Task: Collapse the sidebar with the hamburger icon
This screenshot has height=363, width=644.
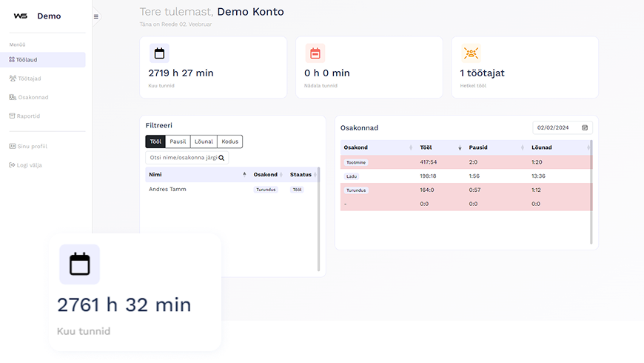Action: [x=95, y=16]
